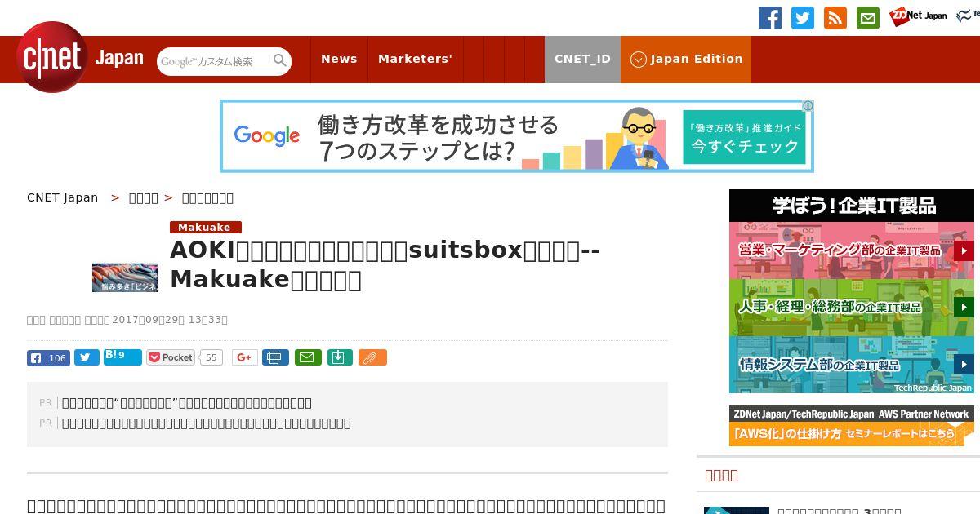Click the CNET Japan logo
980x514 pixels.
[x=80, y=58]
